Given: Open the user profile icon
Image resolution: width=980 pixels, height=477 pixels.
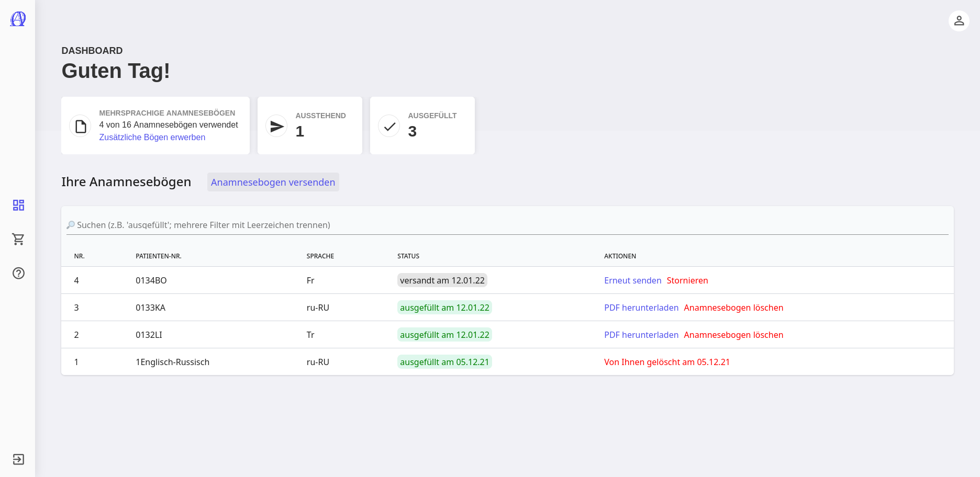Looking at the screenshot, I should 959,21.
